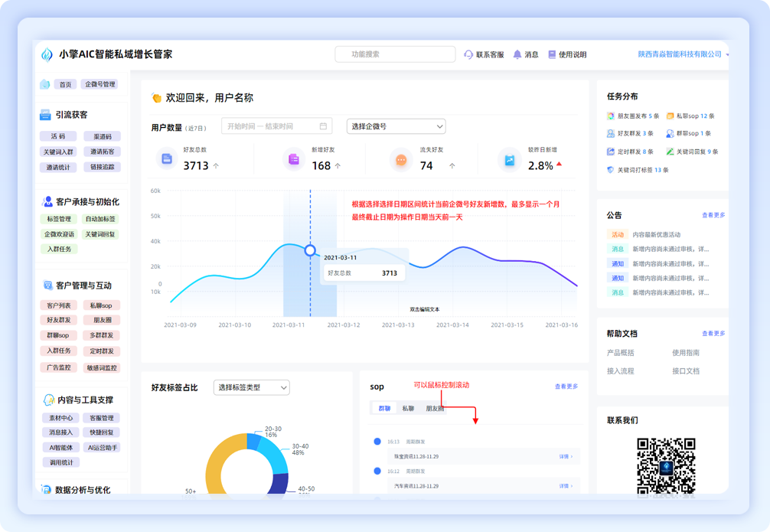Click the chart data point marker on 2021-03-11
Screen dimensions: 770x532
tap(310, 250)
